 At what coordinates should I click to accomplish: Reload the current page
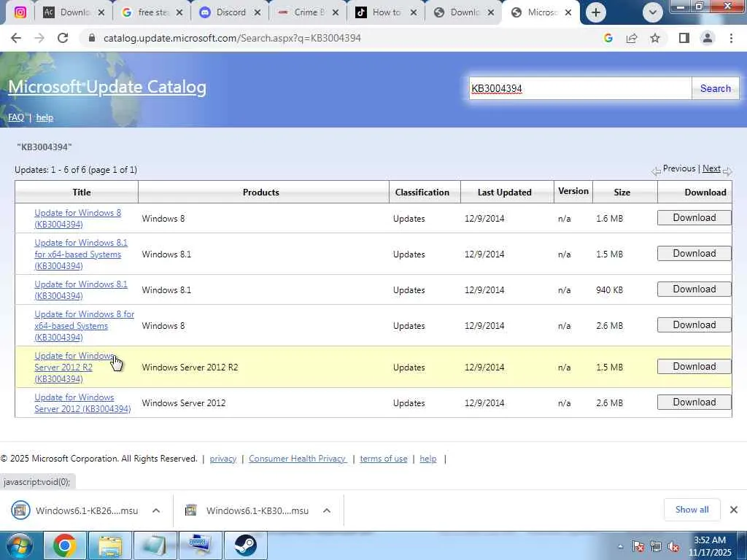point(63,38)
